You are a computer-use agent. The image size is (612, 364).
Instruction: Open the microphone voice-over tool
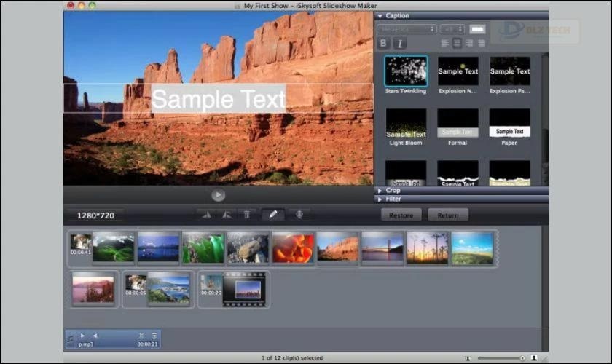[x=299, y=215]
